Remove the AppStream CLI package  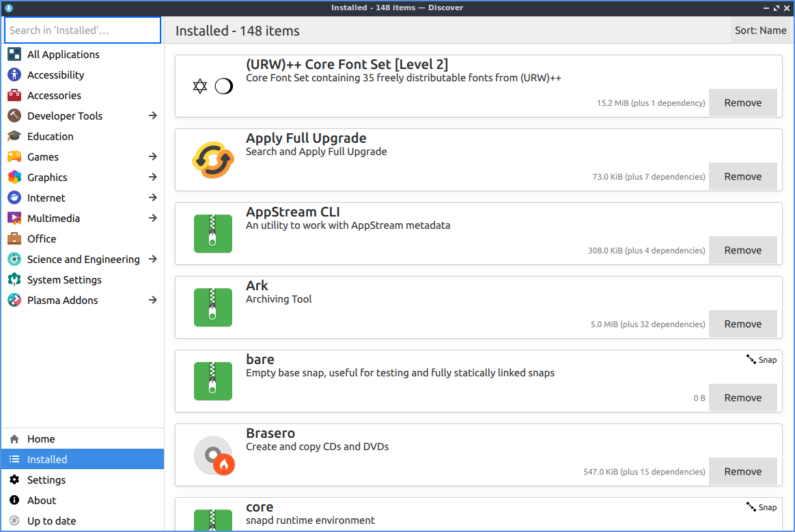[x=742, y=250]
